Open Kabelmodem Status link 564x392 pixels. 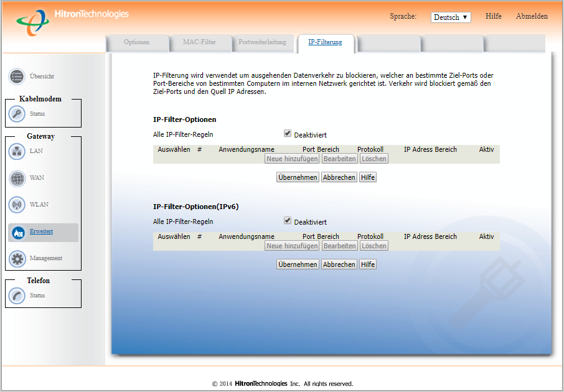coord(37,114)
